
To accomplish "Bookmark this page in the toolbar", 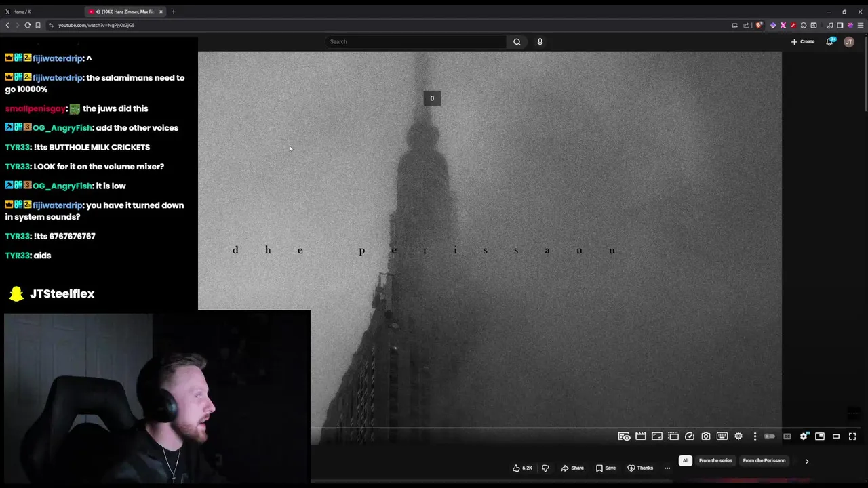I will tap(38, 25).
